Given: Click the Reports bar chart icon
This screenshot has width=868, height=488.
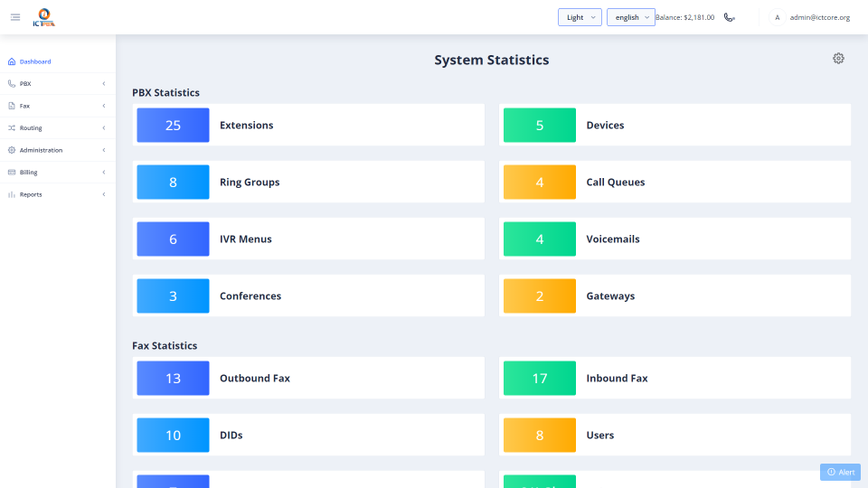Looking at the screenshot, I should pyautogui.click(x=12, y=194).
